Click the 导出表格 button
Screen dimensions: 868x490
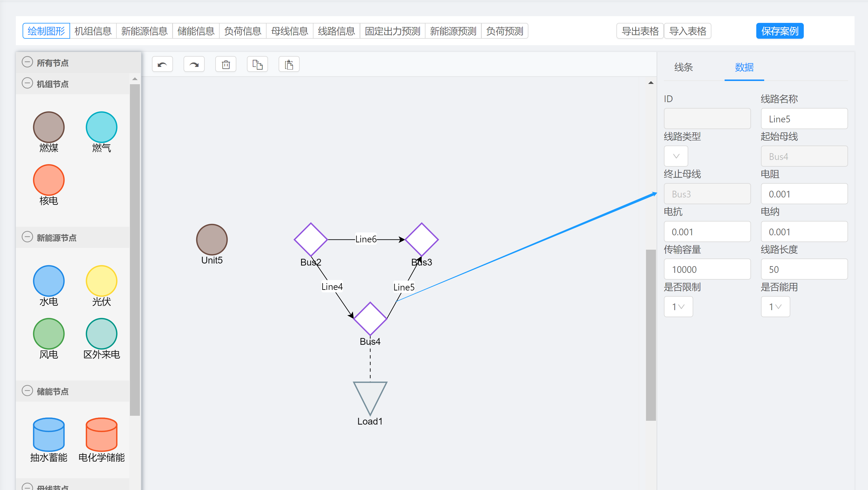click(640, 31)
